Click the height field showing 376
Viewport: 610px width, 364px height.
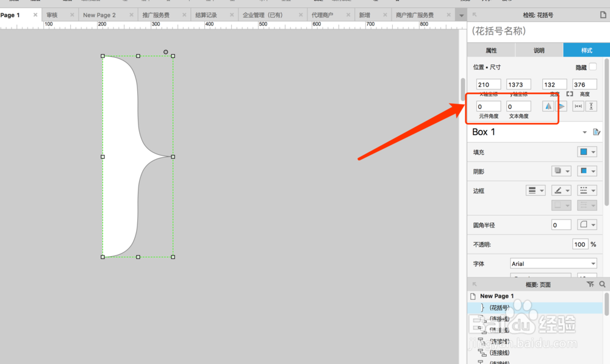pyautogui.click(x=585, y=84)
